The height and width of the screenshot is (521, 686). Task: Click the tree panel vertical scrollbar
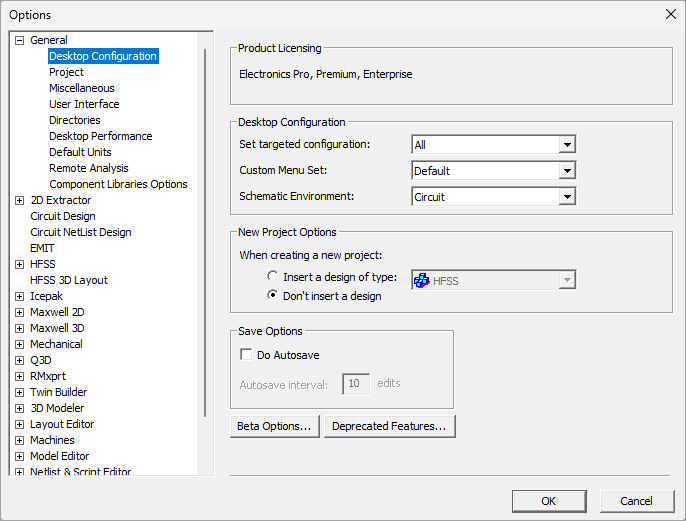pos(205,232)
